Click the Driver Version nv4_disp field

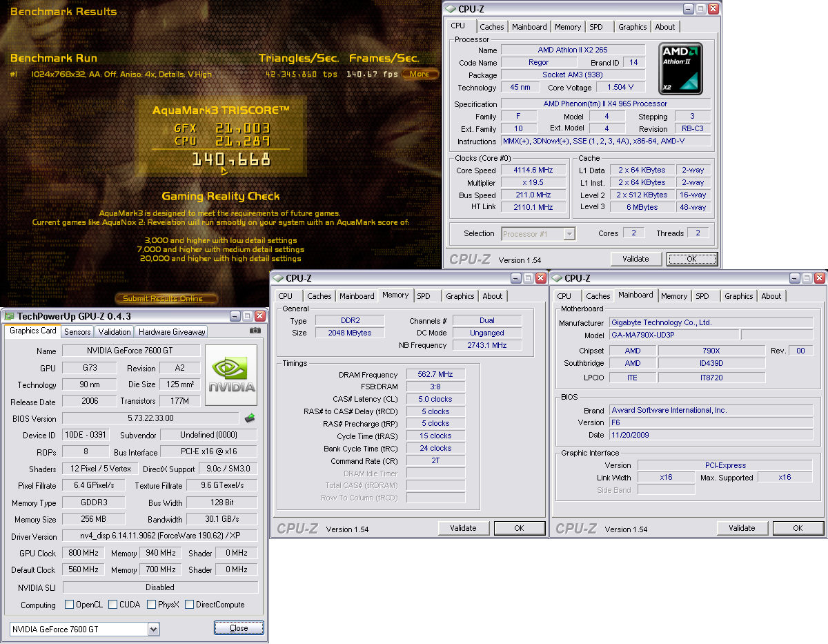(x=160, y=536)
